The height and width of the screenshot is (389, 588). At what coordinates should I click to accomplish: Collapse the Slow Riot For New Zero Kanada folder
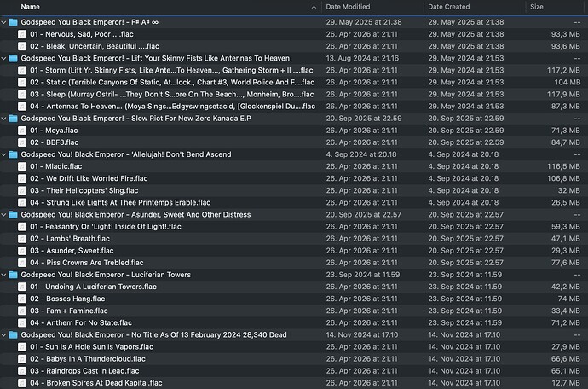[x=3, y=119]
